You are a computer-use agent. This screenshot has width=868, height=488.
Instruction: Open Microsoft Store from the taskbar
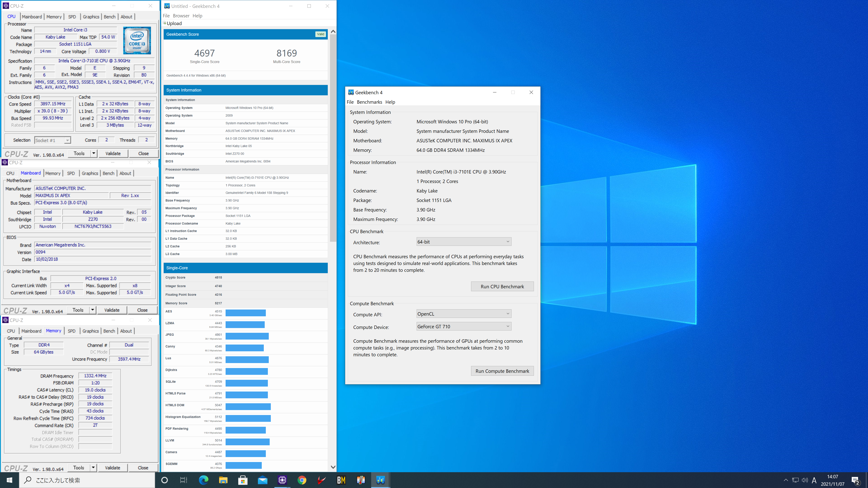coord(243,480)
